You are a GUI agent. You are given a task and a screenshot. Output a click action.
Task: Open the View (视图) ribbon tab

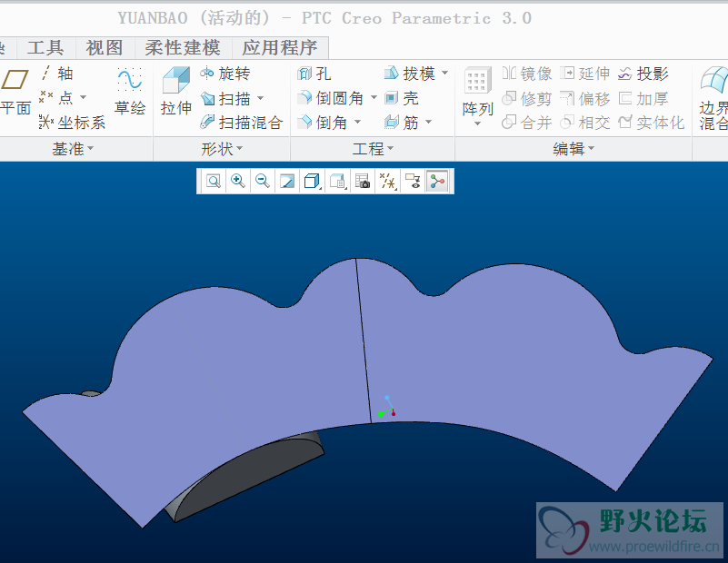tap(105, 47)
